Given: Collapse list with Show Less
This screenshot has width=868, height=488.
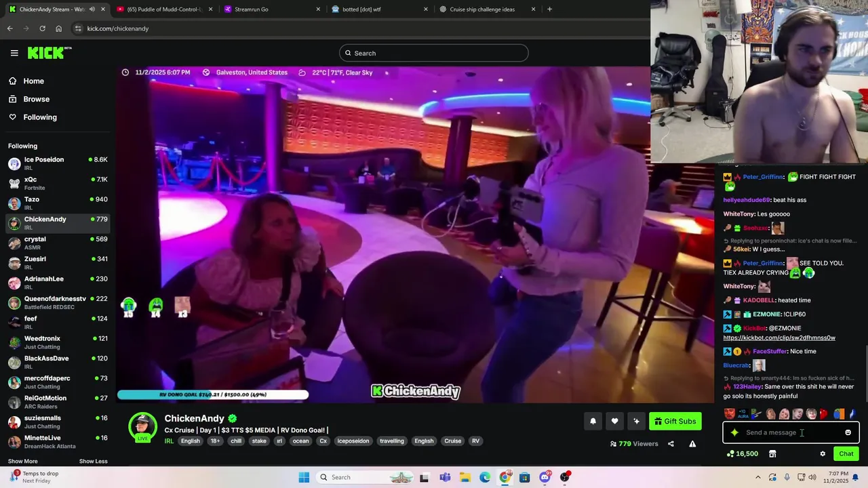Looking at the screenshot, I should (x=94, y=462).
